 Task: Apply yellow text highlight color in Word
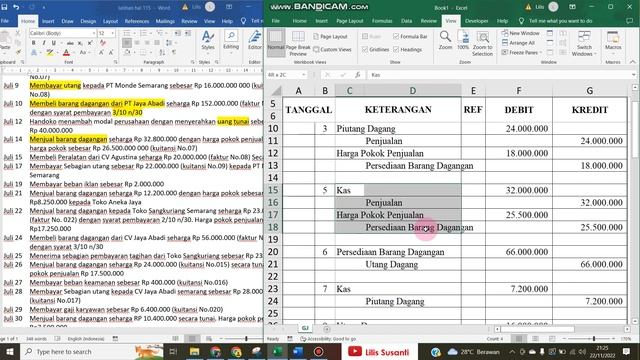tap(49, 53)
